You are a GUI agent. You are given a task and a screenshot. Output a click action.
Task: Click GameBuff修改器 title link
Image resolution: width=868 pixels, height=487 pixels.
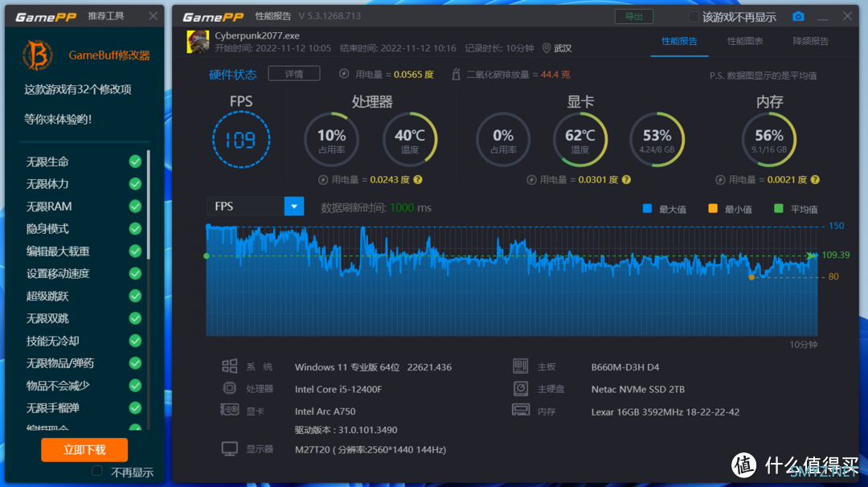point(109,55)
